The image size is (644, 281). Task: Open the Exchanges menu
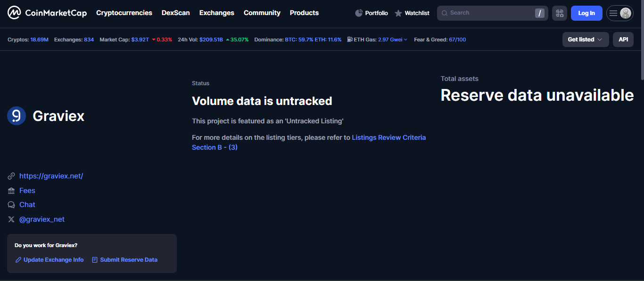coord(217,13)
